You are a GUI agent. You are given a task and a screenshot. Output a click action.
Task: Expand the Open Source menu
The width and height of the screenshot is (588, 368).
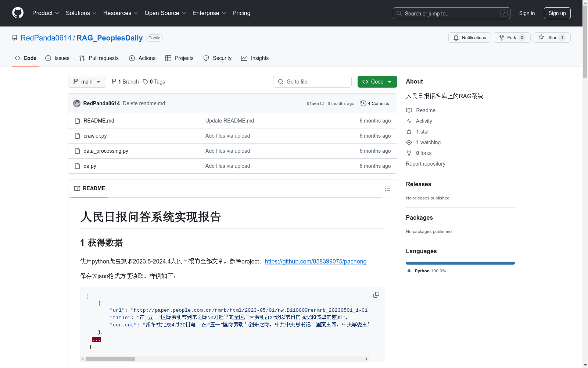pos(165,13)
